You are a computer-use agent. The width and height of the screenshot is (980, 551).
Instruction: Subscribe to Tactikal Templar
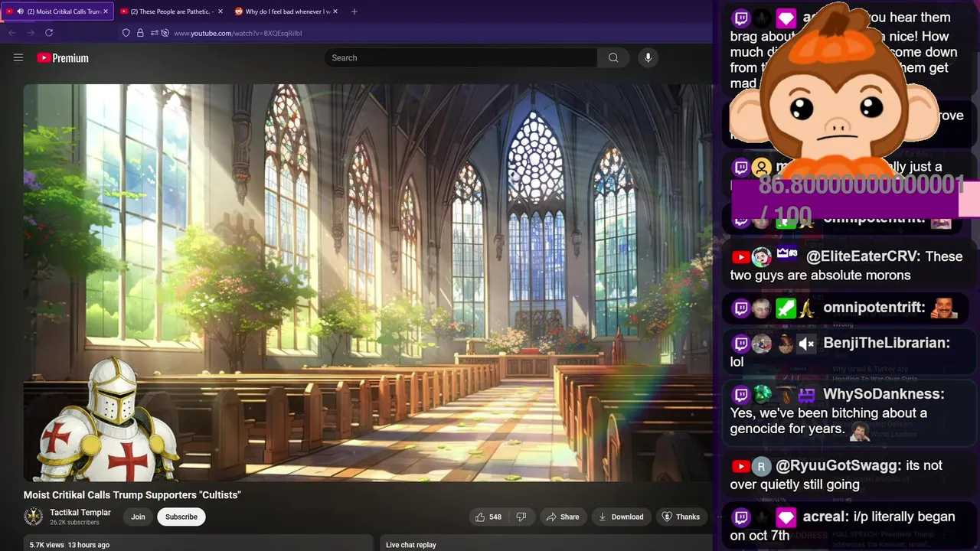[181, 517]
